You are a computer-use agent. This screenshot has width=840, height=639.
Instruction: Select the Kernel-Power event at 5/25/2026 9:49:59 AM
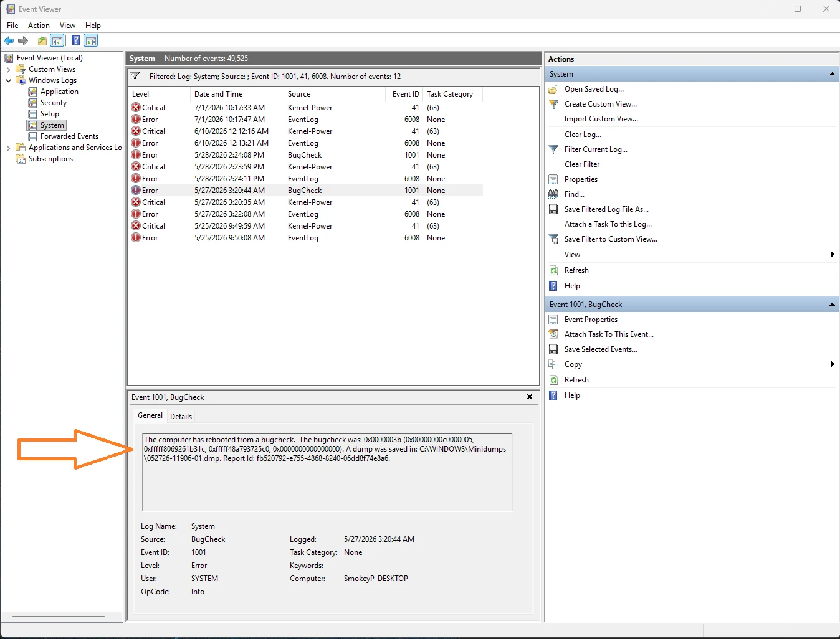(305, 226)
